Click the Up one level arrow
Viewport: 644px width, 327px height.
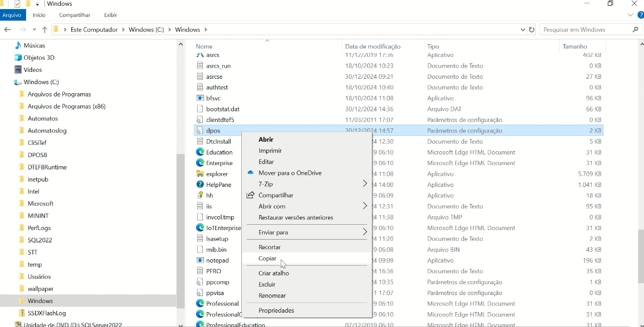[44, 30]
